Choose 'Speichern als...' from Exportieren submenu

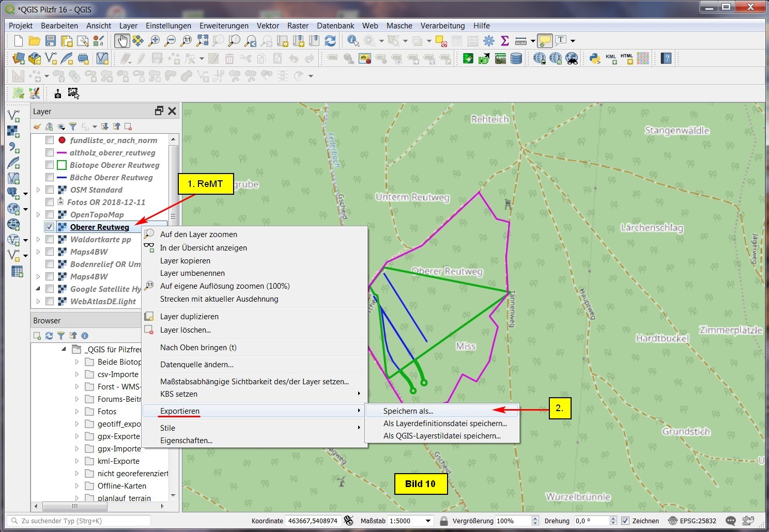point(408,411)
